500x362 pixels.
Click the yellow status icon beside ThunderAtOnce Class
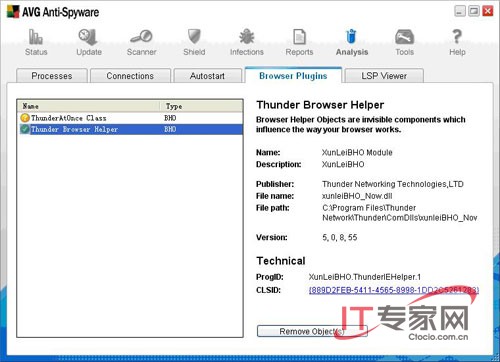pos(25,118)
